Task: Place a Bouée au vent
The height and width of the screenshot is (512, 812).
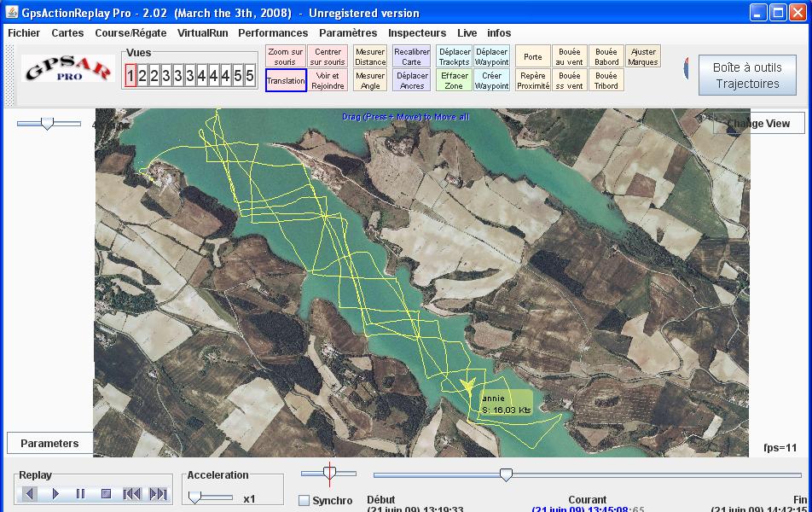Action: [x=570, y=56]
